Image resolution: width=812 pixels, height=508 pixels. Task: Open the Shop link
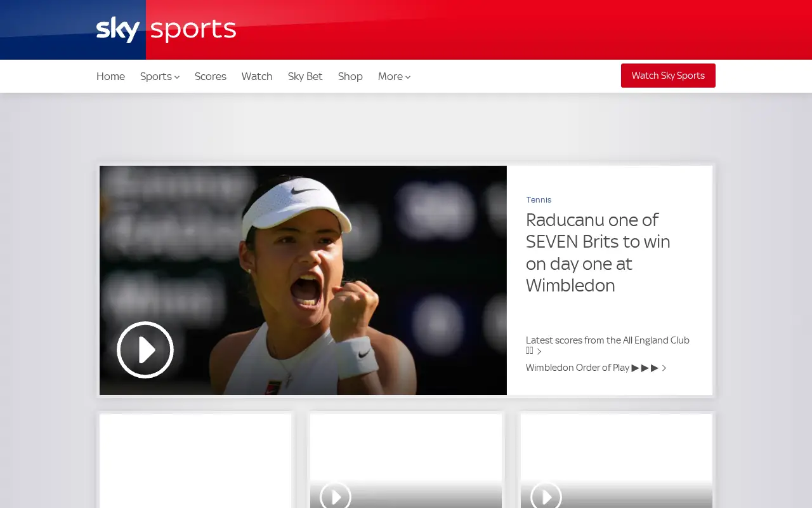tap(350, 76)
